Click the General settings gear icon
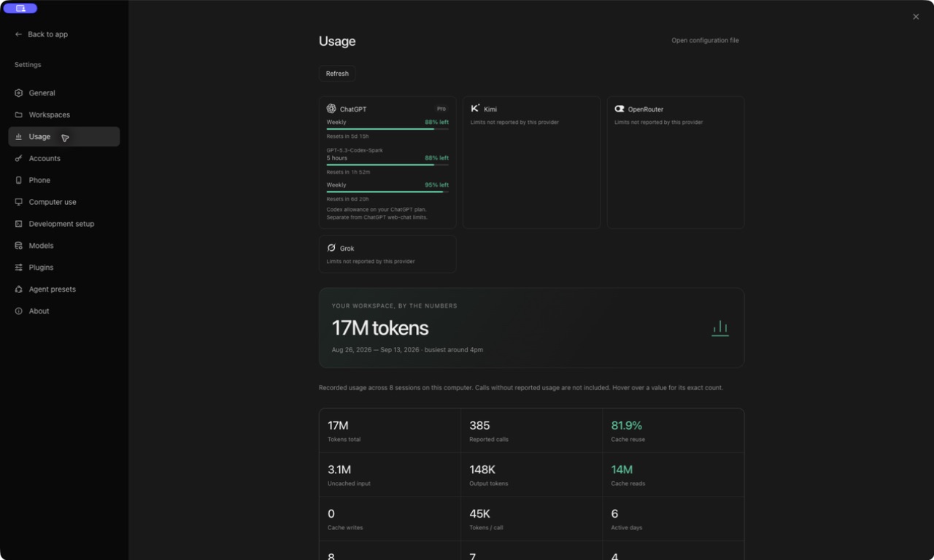The image size is (934, 560). 19,93
